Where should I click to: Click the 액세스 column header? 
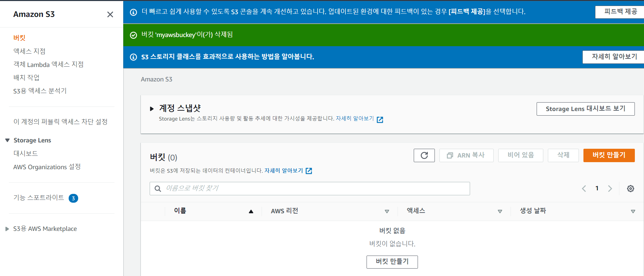coord(416,211)
